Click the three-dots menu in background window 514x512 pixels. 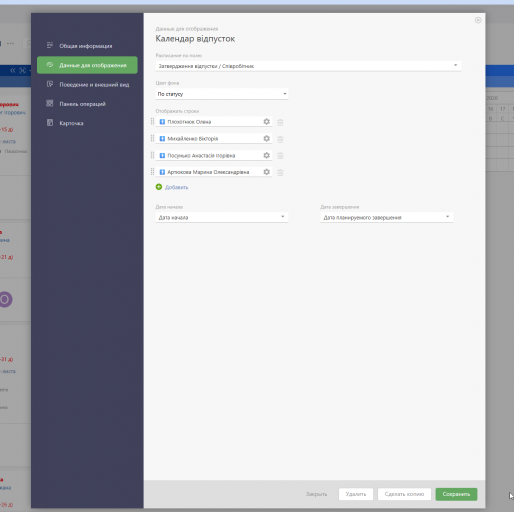point(10,43)
